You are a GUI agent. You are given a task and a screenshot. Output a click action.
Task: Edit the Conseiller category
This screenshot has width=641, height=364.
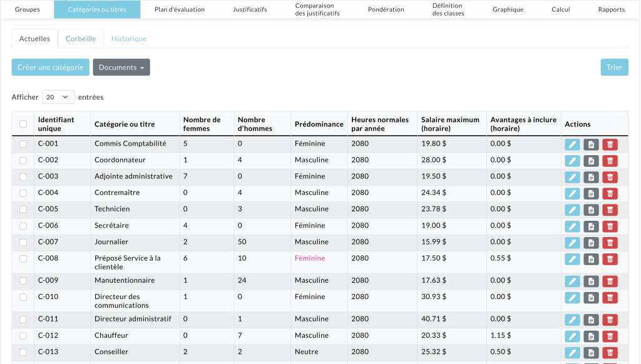pyautogui.click(x=572, y=353)
